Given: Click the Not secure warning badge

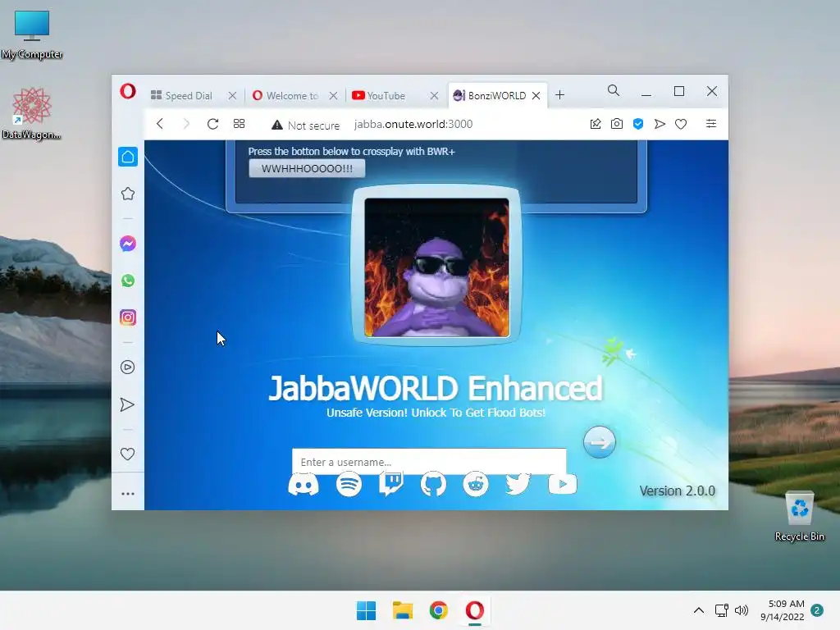Looking at the screenshot, I should coord(305,125).
